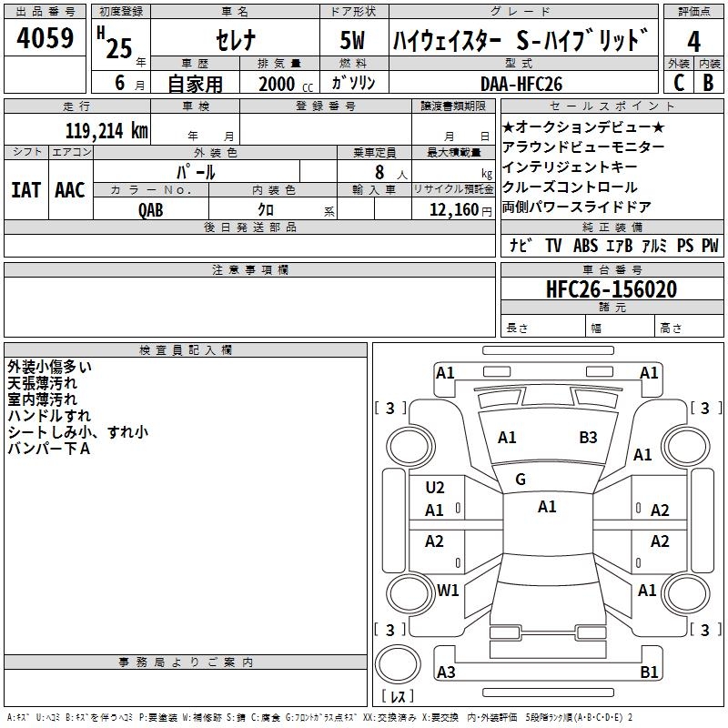Click the 幅 dimension field
728x728 pixels.
[621, 326]
